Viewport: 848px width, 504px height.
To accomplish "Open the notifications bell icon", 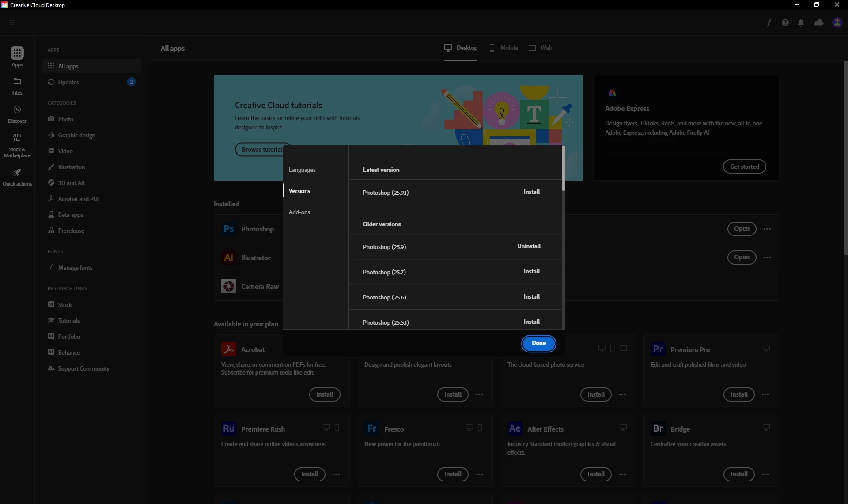I will (x=801, y=23).
